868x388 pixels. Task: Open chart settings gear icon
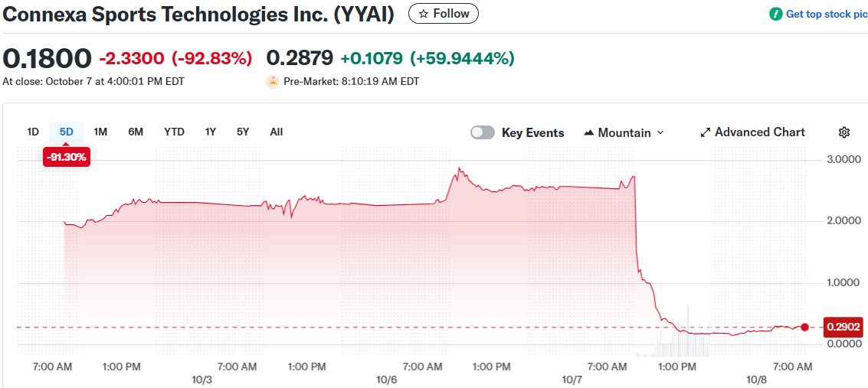tap(844, 132)
